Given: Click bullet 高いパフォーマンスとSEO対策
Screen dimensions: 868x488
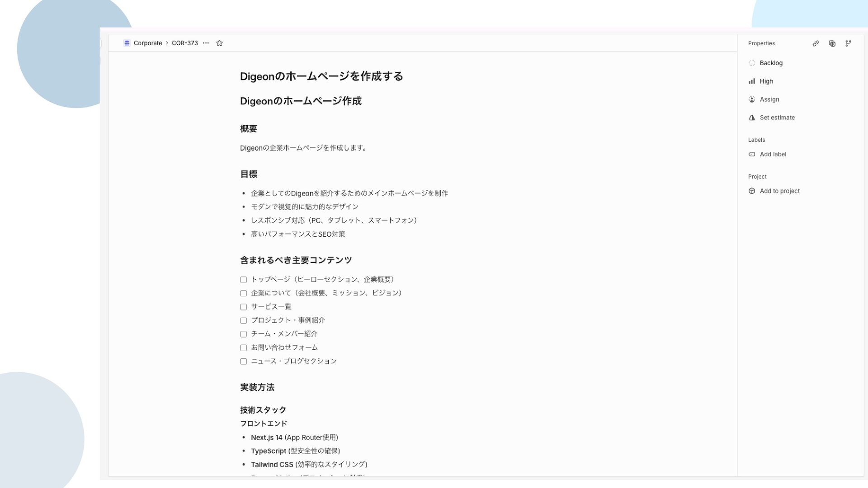Looking at the screenshot, I should click(x=298, y=234).
